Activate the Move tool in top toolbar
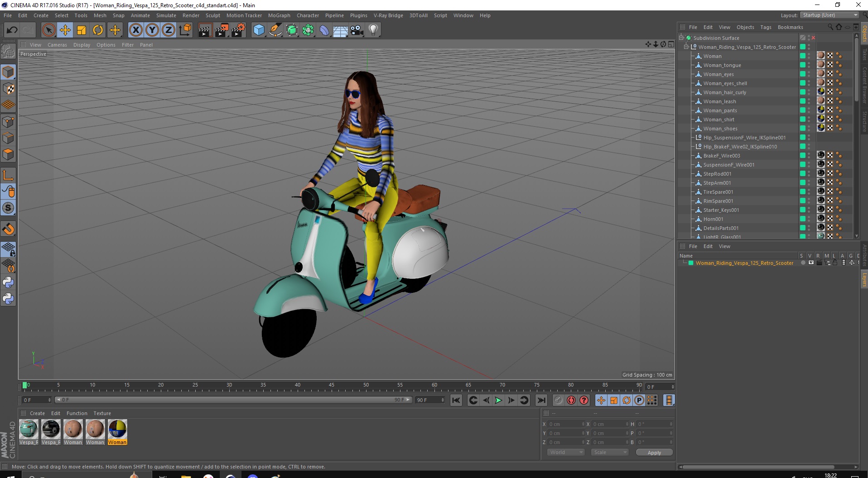The height and width of the screenshot is (478, 868). 65,30
